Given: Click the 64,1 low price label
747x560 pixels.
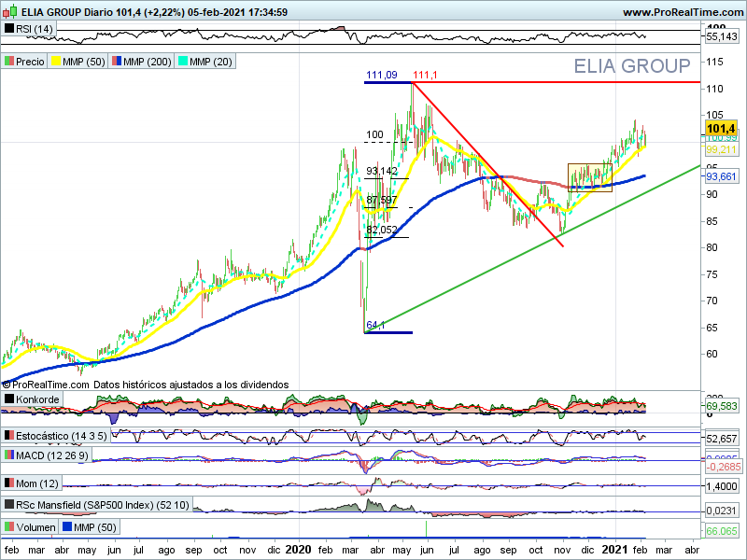Looking at the screenshot, I should (x=375, y=325).
